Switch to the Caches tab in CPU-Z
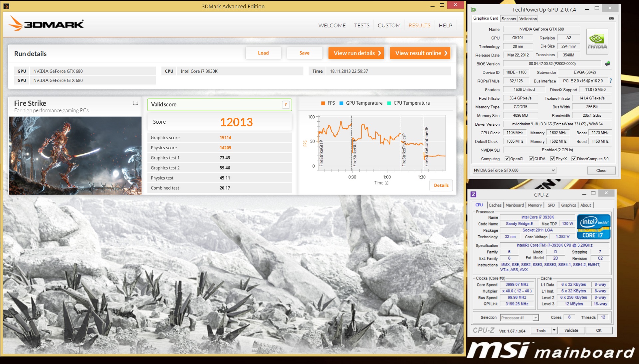The width and height of the screenshot is (639, 364). [495, 205]
